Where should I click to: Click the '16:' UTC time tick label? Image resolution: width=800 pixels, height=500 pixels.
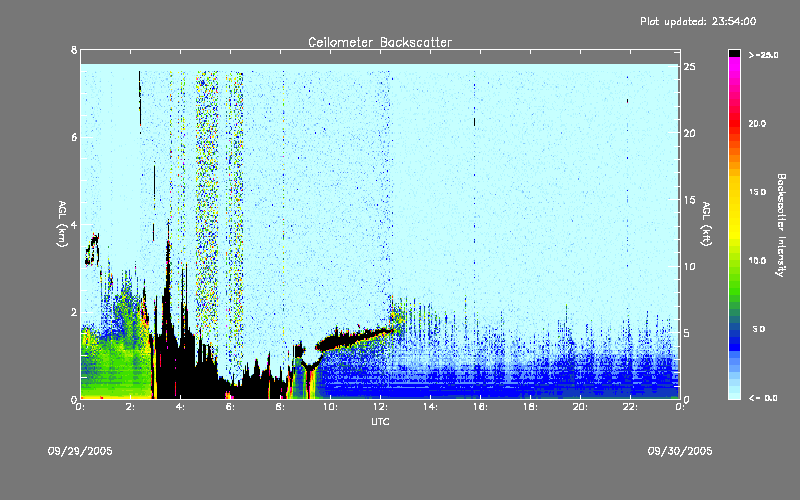[480, 407]
